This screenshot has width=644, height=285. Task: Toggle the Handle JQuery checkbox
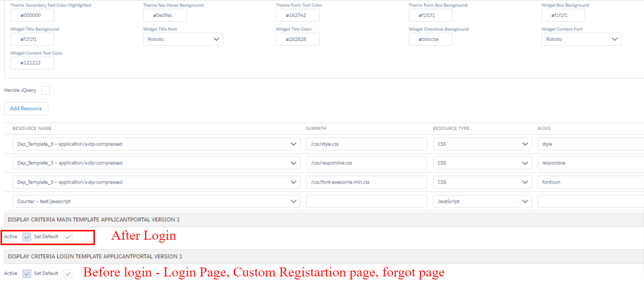coord(45,90)
